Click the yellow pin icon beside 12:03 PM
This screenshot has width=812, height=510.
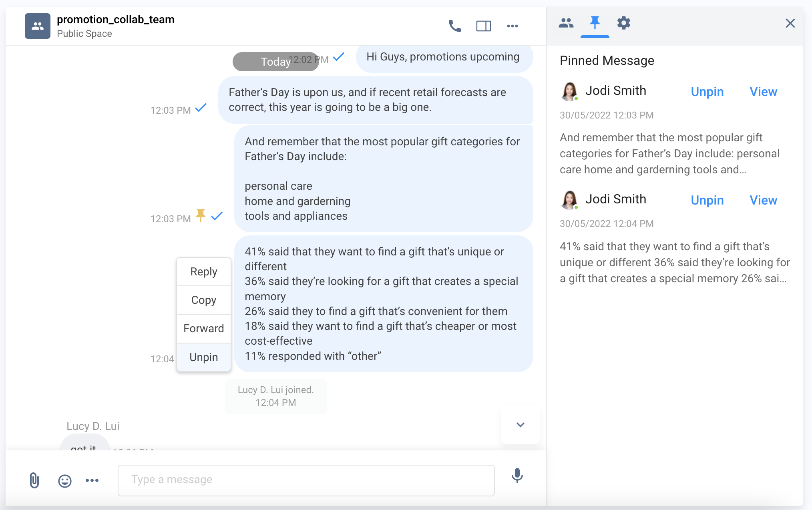(x=201, y=215)
